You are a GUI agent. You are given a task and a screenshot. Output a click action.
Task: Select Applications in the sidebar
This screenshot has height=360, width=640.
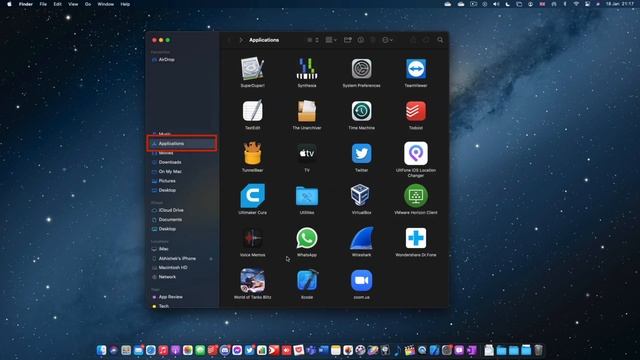182,144
